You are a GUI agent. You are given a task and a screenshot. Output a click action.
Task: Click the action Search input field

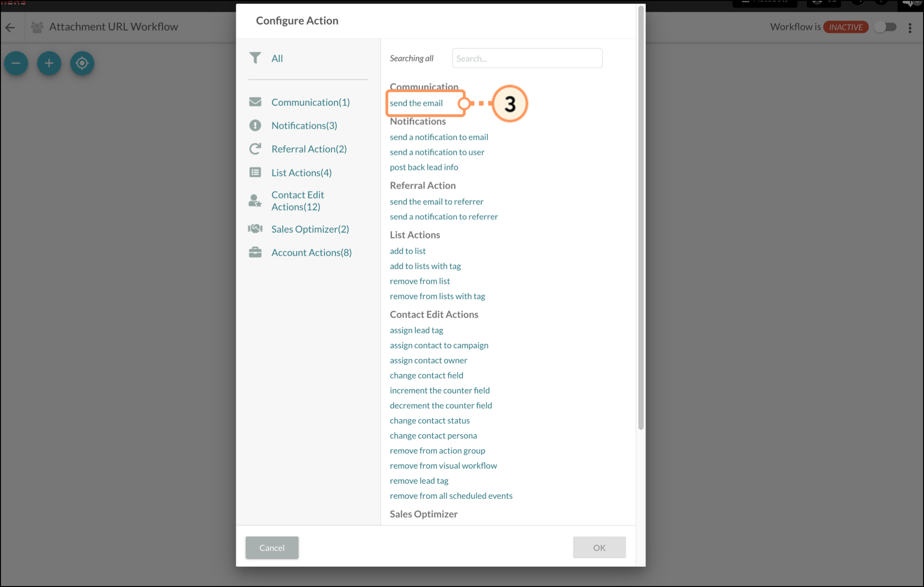pos(527,58)
